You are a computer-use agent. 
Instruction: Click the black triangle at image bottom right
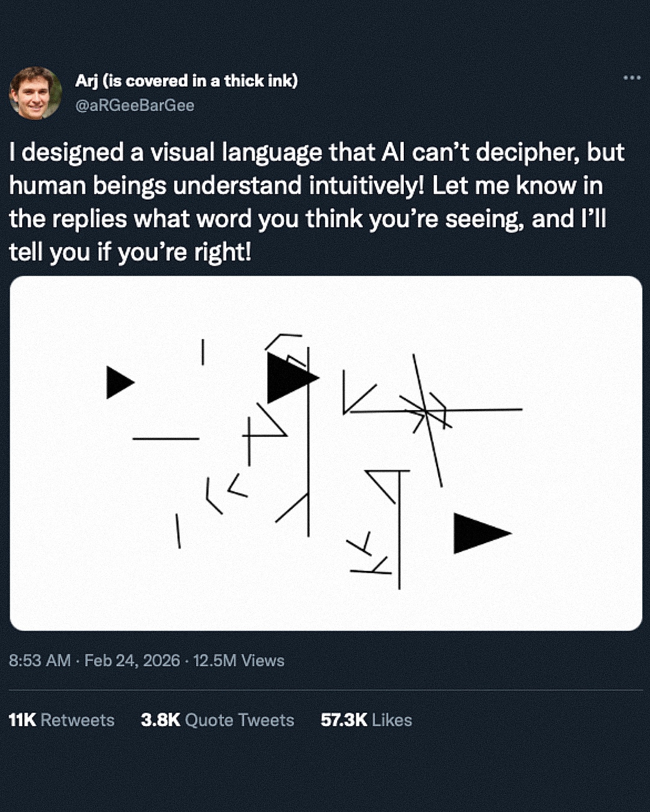(x=478, y=533)
